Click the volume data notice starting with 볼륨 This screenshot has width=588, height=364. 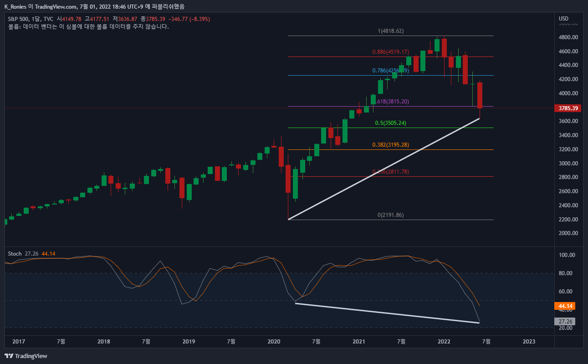89,27
